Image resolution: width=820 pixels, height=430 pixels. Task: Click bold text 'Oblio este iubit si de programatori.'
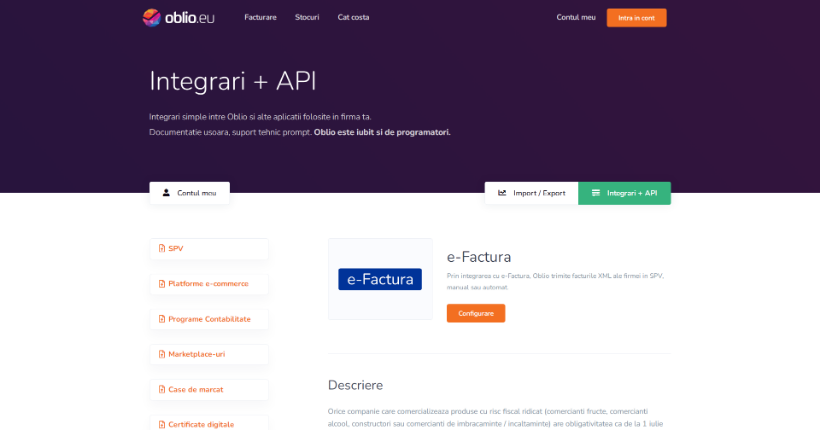coord(382,132)
